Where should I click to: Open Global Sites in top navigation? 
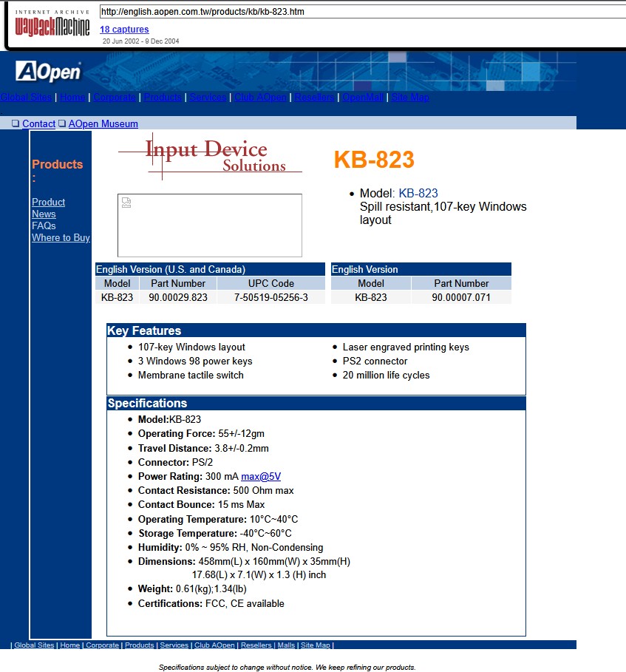[x=26, y=98]
